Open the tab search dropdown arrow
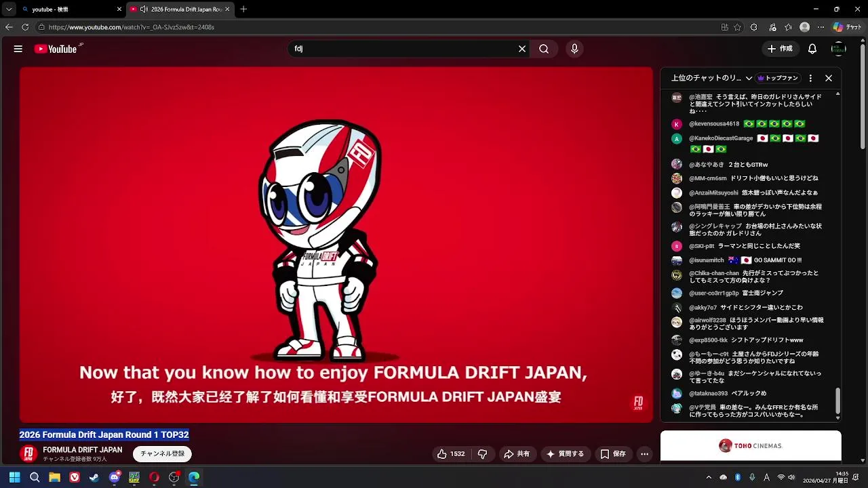The image size is (868, 488). click(9, 9)
